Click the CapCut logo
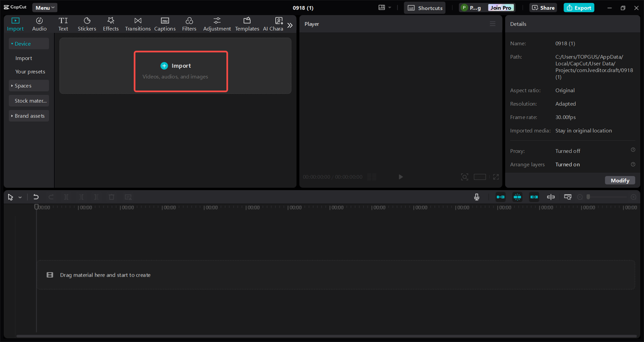This screenshot has width=644, height=342. [x=15, y=8]
